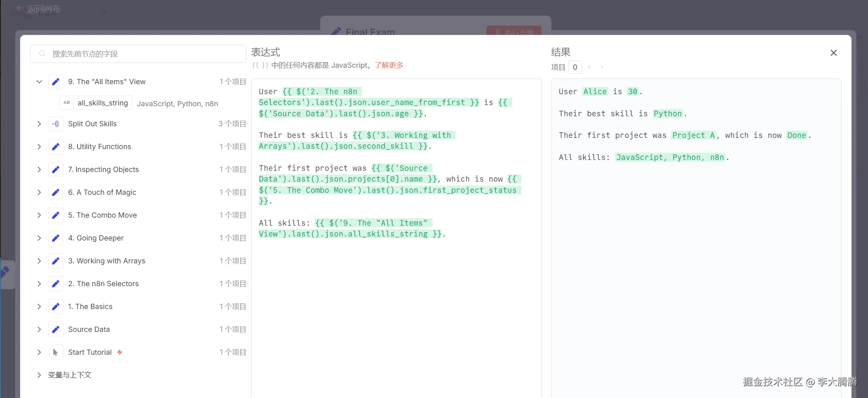
Task: Select the Start Tutorial row label
Action: [x=90, y=352]
